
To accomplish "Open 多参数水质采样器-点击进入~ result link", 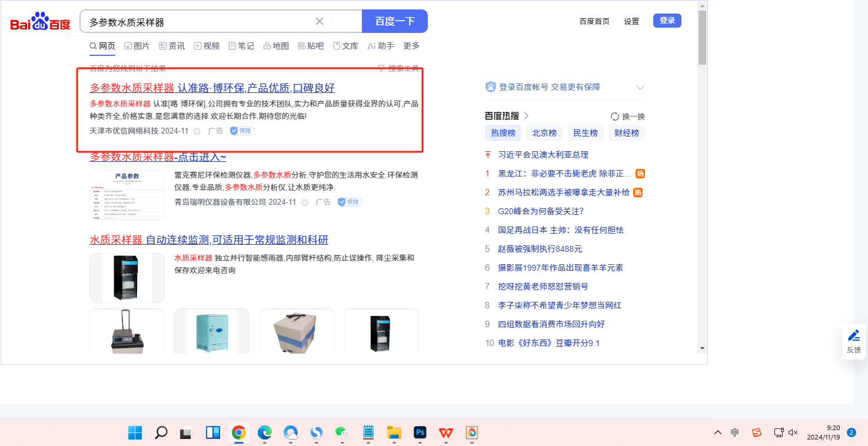I will click(x=158, y=157).
